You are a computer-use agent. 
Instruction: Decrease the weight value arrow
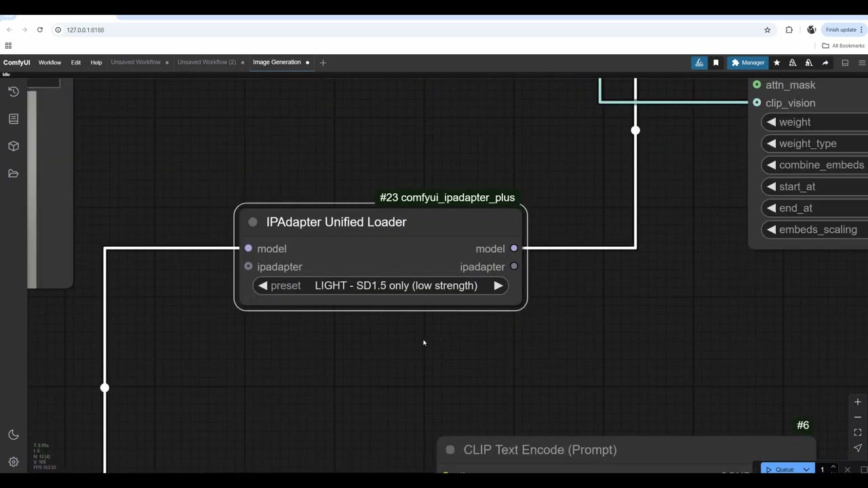click(771, 123)
